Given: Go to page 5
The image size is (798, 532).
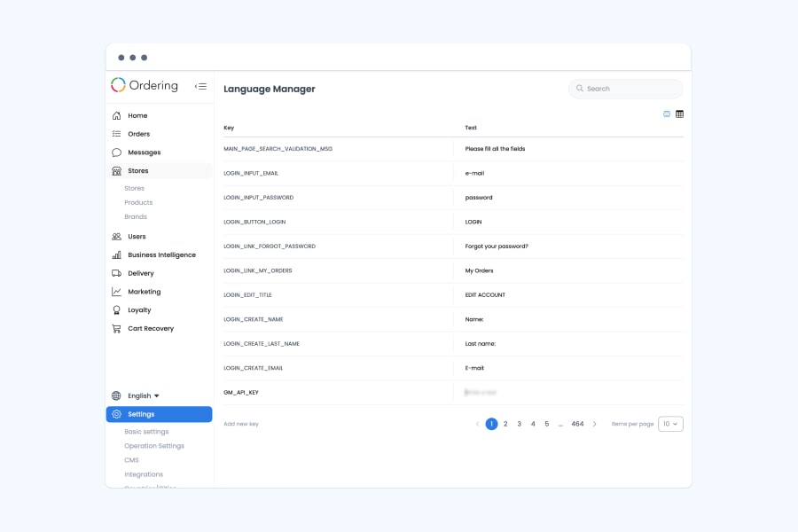Looking at the screenshot, I should coord(546,424).
